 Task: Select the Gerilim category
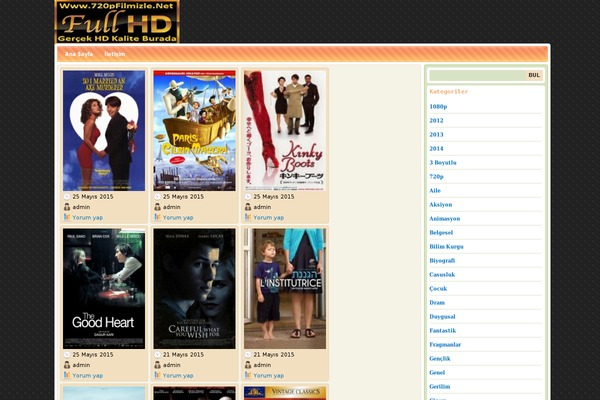440,387
